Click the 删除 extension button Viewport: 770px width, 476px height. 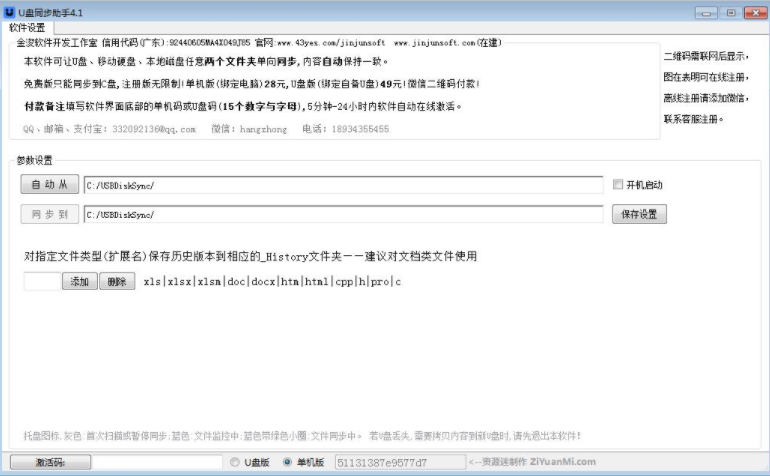[x=117, y=281]
